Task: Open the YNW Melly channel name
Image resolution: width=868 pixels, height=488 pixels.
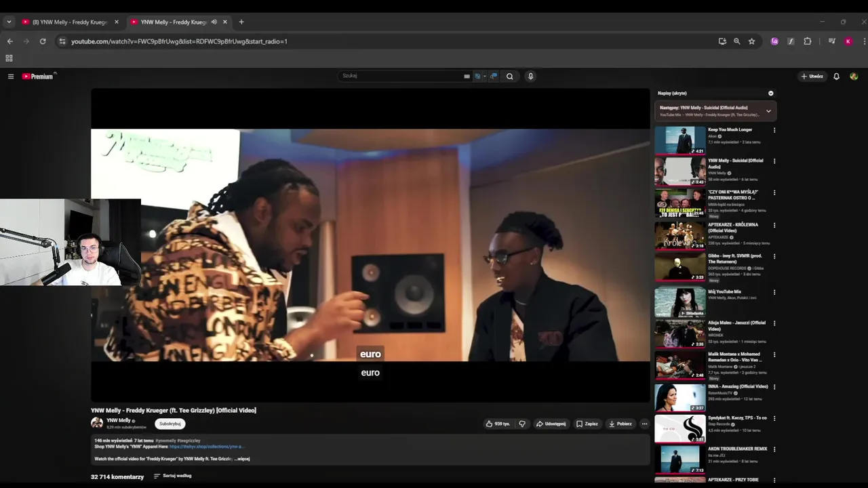Action: point(119,420)
